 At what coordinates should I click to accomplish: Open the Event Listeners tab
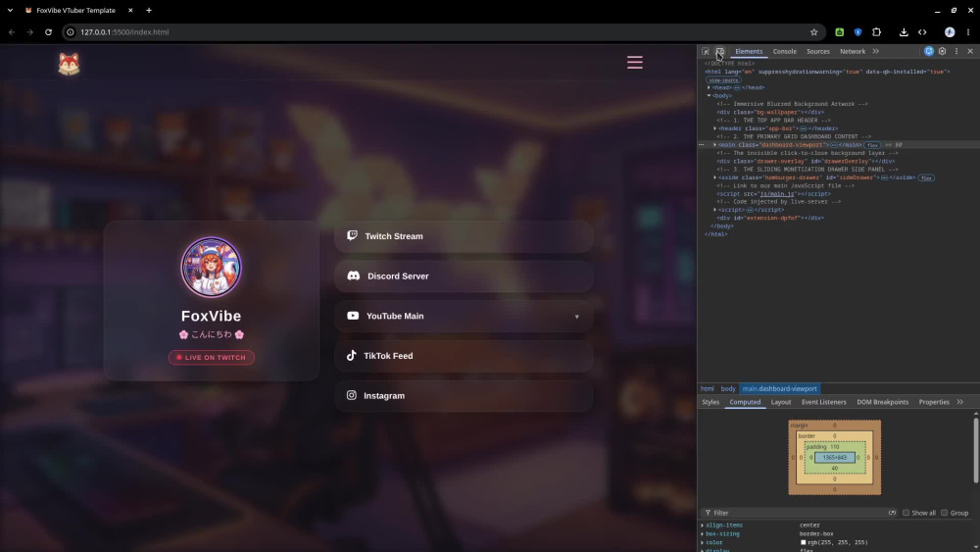coord(824,402)
